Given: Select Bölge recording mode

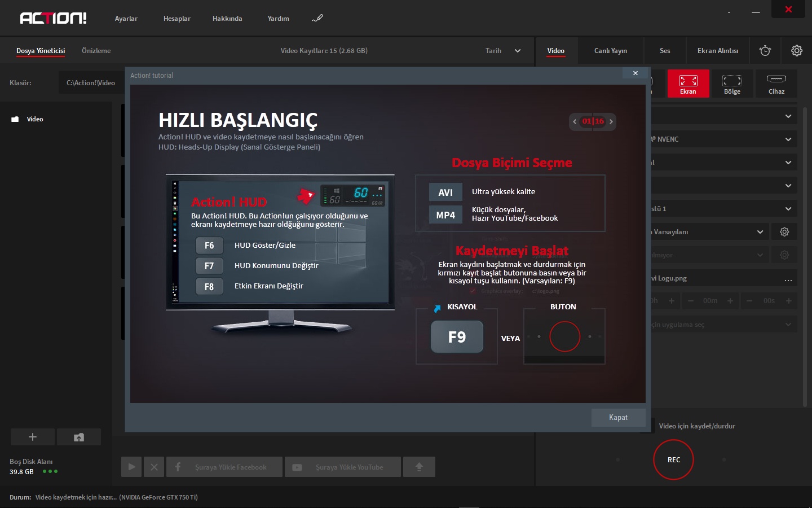Looking at the screenshot, I should (732, 84).
